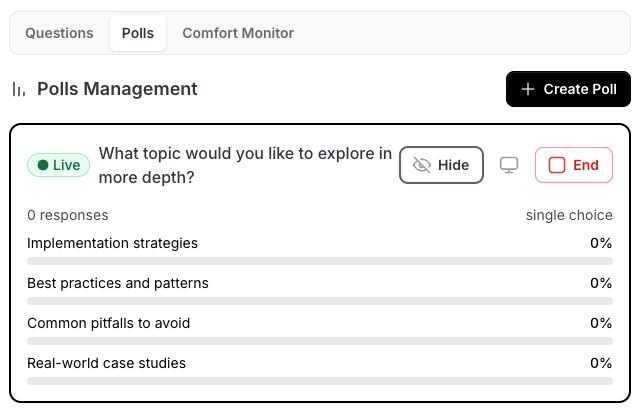Hide the live poll

tap(441, 165)
